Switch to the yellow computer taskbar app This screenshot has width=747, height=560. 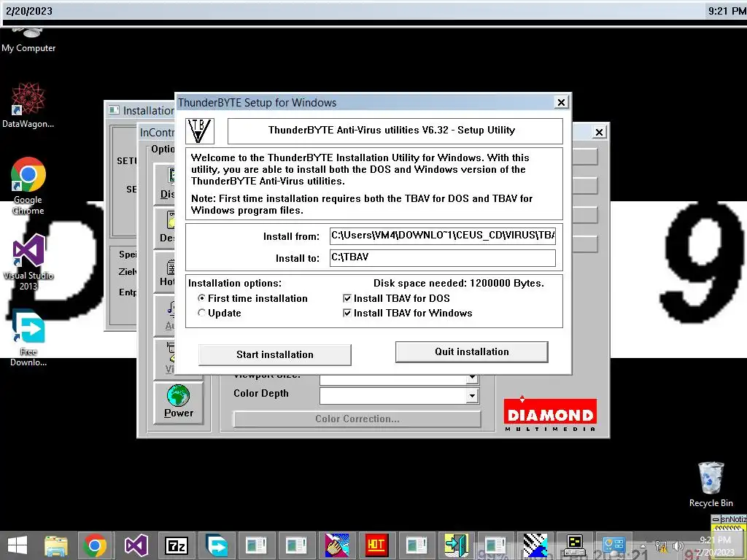coord(575,545)
